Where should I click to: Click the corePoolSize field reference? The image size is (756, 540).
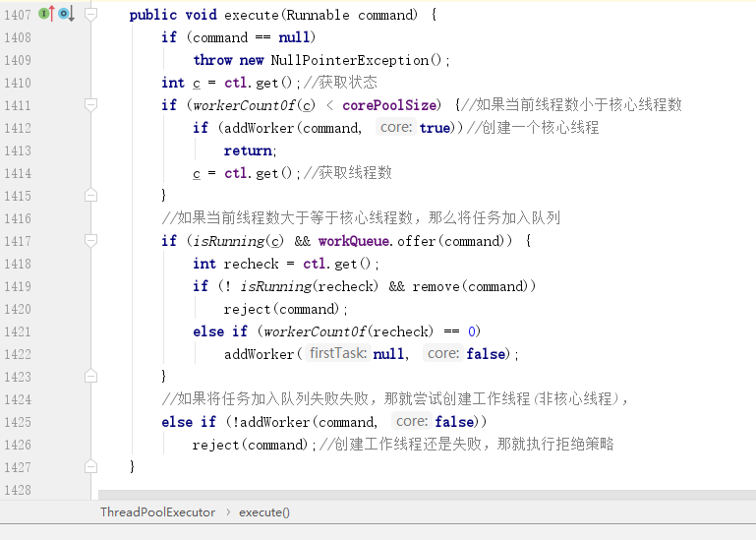pyautogui.click(x=388, y=105)
